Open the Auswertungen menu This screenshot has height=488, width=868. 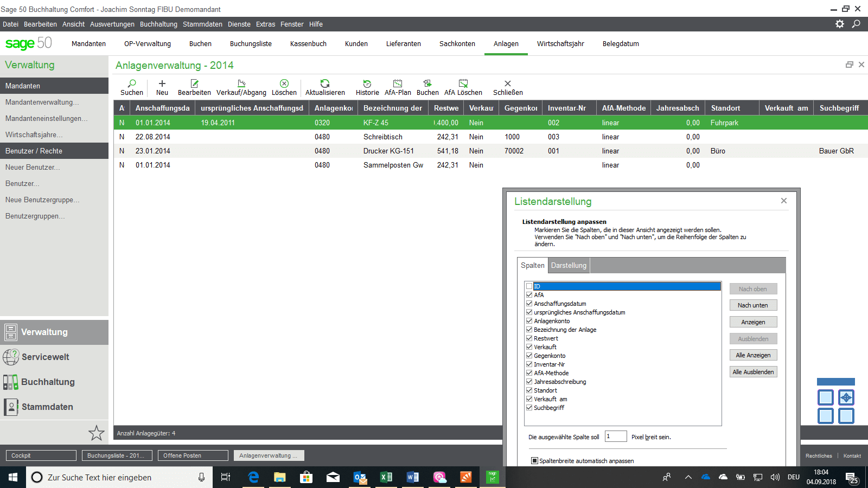112,24
